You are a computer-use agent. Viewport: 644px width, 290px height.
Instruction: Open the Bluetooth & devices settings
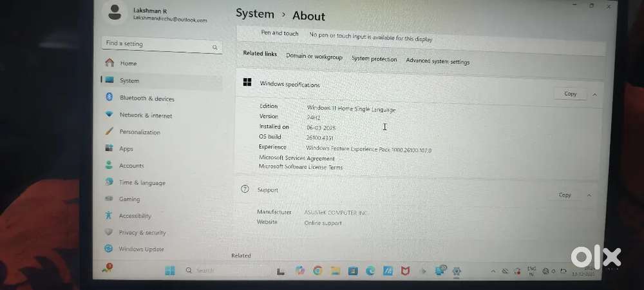pos(146,99)
